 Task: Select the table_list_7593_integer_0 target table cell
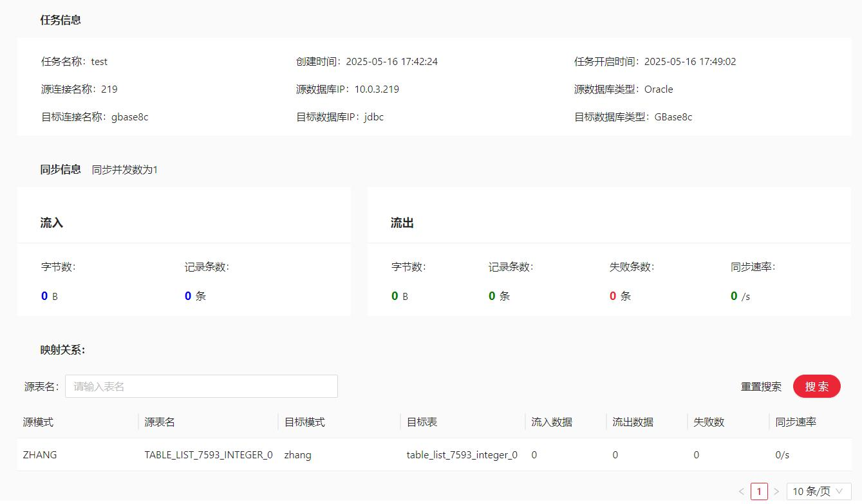[x=462, y=454]
